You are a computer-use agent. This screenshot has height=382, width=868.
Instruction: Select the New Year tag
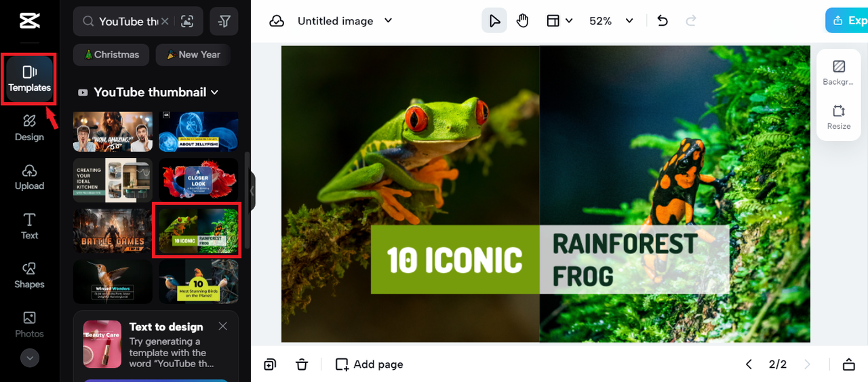[x=193, y=55]
